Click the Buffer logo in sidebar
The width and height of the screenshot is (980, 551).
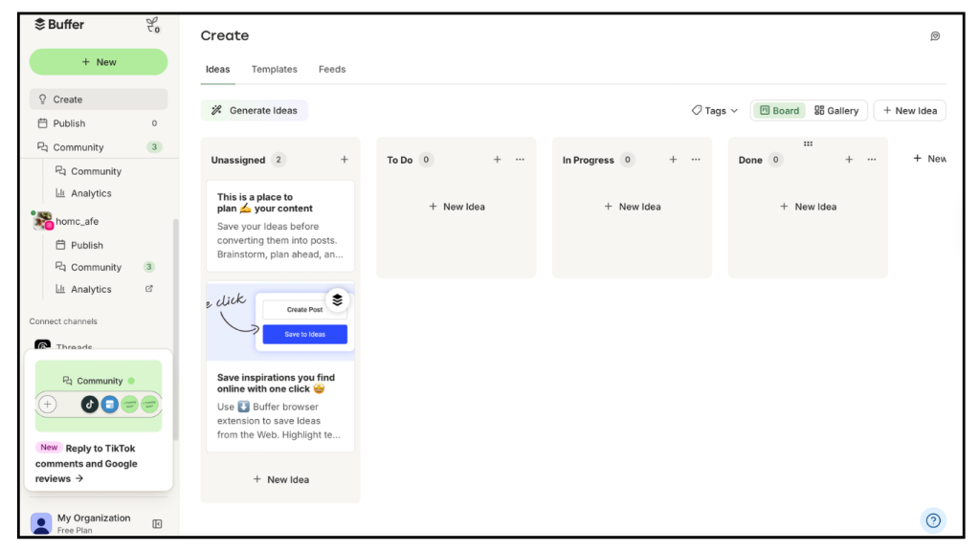[x=58, y=25]
